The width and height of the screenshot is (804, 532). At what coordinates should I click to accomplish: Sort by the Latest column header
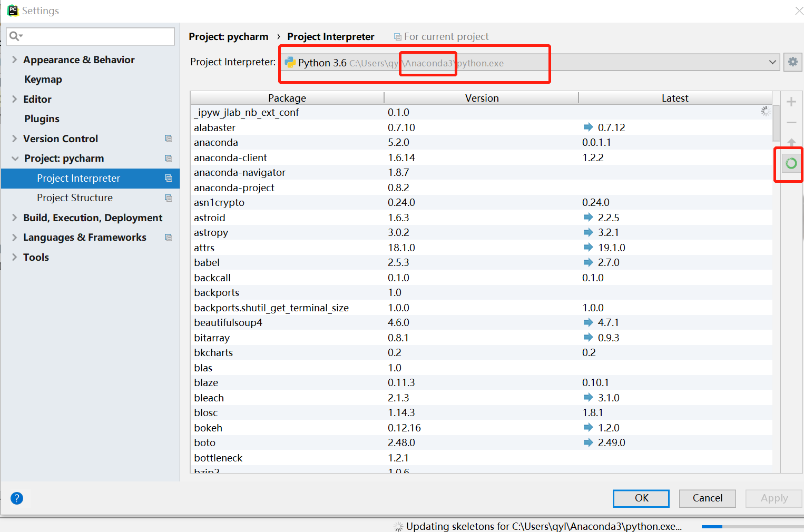pos(675,98)
